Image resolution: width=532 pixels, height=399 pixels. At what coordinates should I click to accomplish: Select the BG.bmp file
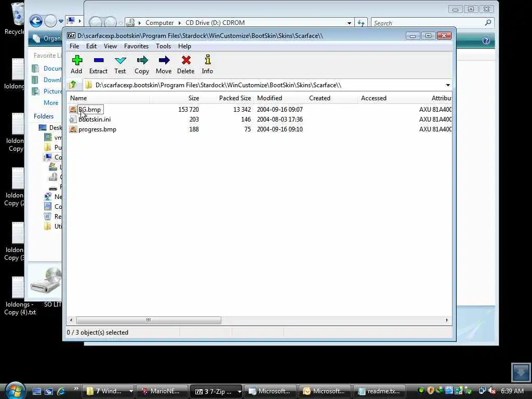[x=89, y=110]
